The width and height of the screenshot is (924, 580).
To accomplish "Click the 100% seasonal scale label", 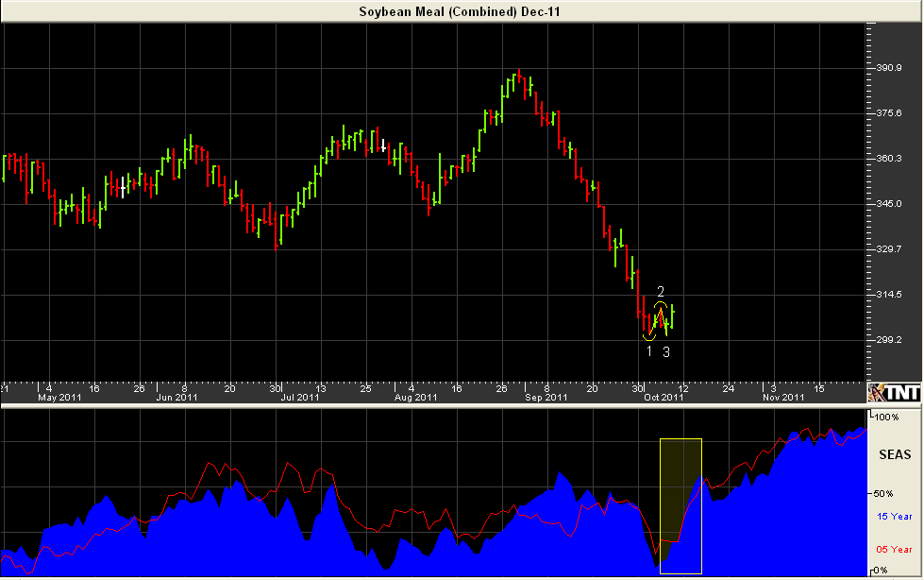I will pos(887,418).
